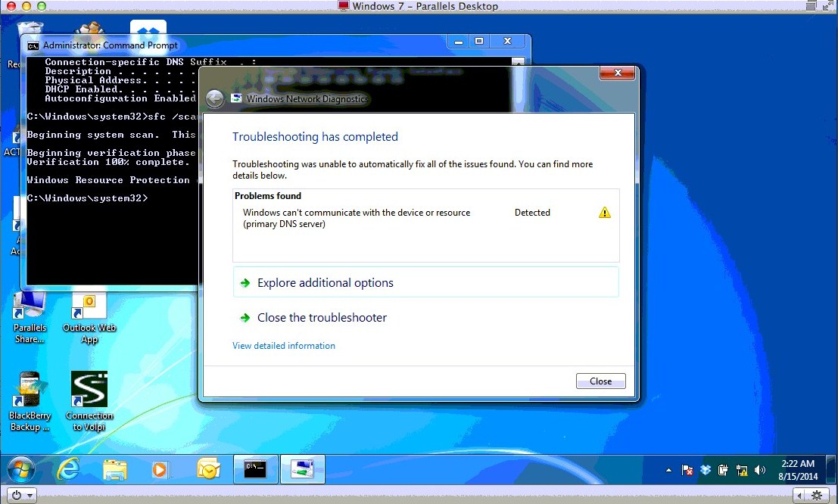
Task: Switch to the Command Prompt taskbar button
Action: point(255,469)
